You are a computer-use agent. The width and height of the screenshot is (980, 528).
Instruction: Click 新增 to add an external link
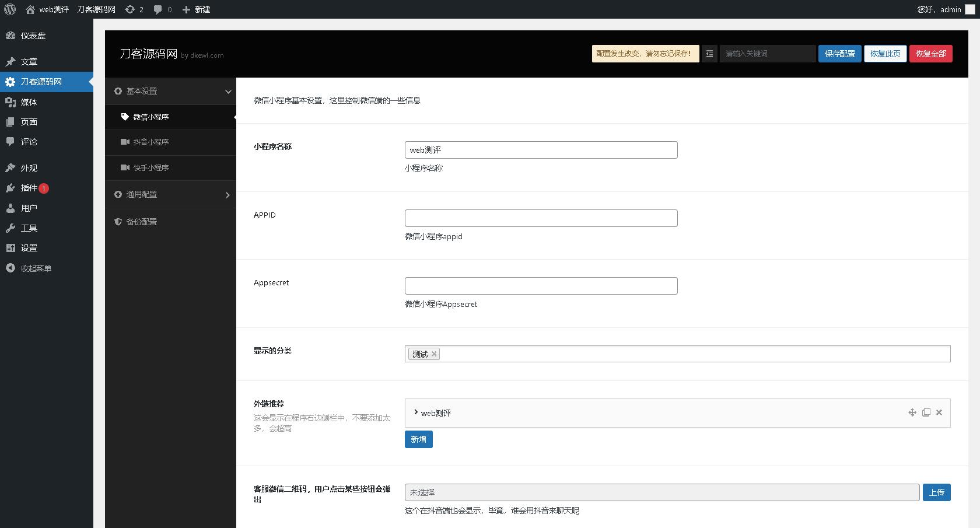(x=418, y=439)
